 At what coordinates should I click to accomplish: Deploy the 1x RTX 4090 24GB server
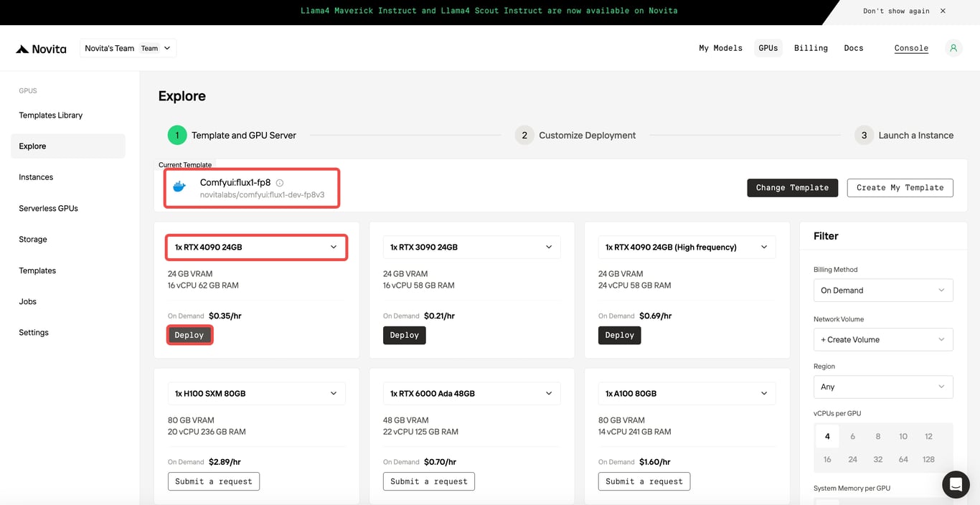point(189,335)
